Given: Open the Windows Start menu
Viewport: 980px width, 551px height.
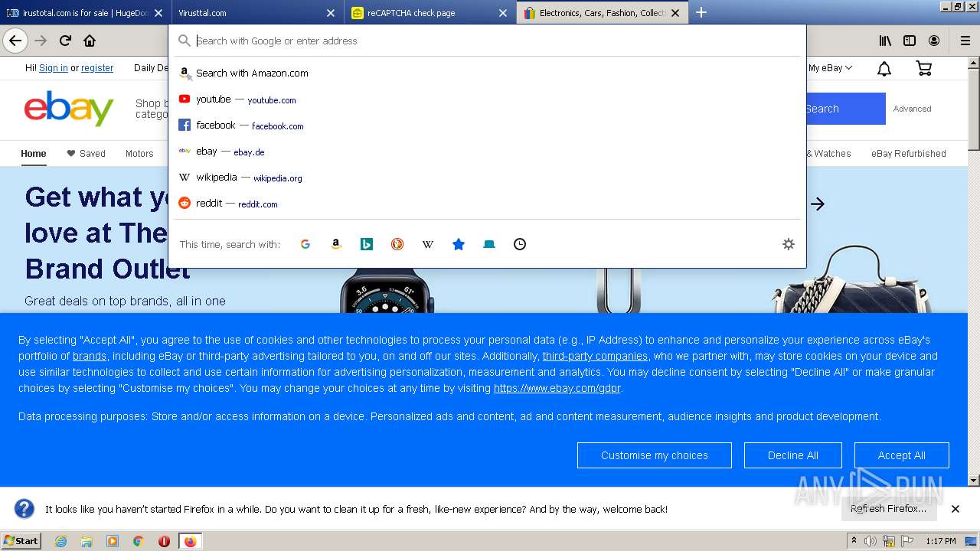Looking at the screenshot, I should (x=21, y=541).
